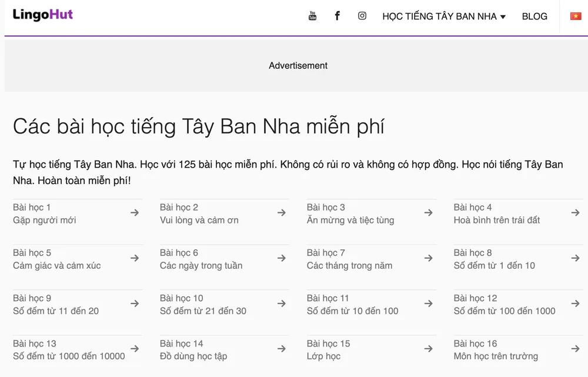Open lesson 'Gặp người mới'
Screen dimensions: 588x377
point(44,220)
